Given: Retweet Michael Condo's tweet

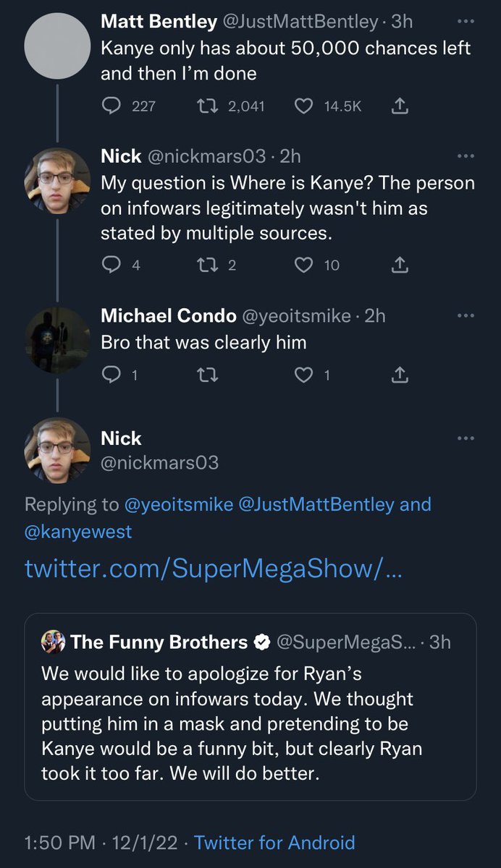Looking at the screenshot, I should tap(208, 374).
